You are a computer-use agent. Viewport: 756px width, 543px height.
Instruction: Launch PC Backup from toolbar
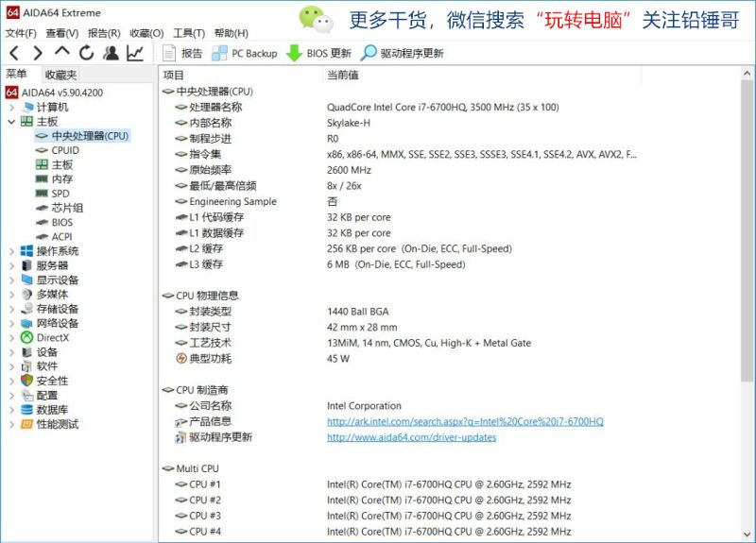[x=245, y=53]
